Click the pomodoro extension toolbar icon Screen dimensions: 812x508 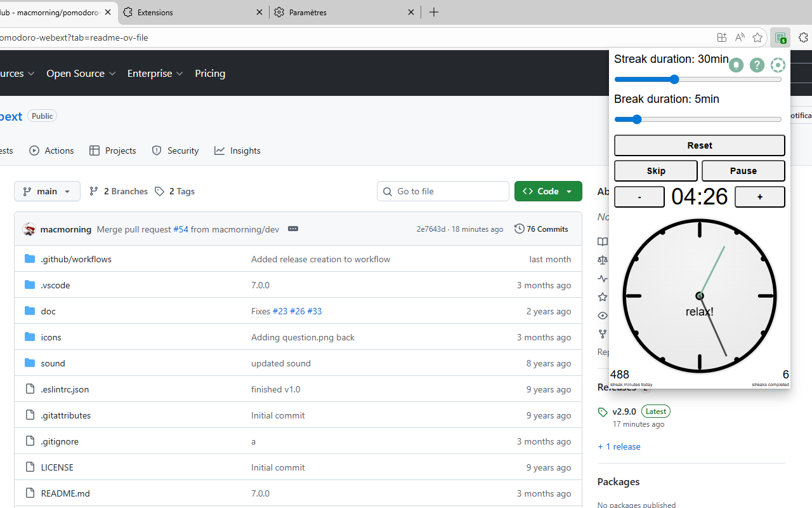click(x=780, y=37)
